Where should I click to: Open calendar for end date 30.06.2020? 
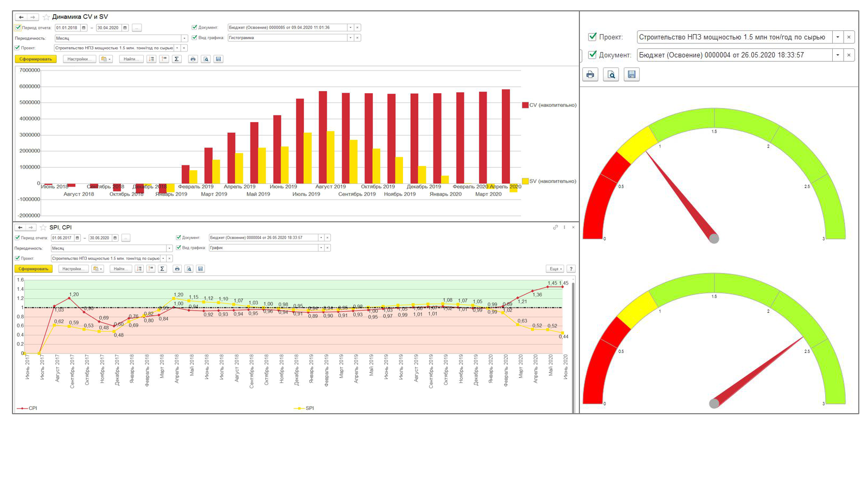(x=115, y=238)
